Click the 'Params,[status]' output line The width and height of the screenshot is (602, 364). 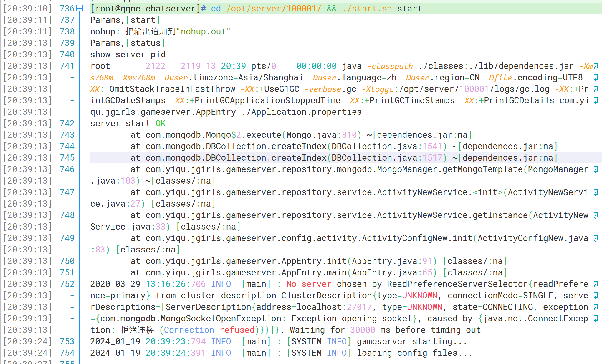pyautogui.click(x=128, y=43)
